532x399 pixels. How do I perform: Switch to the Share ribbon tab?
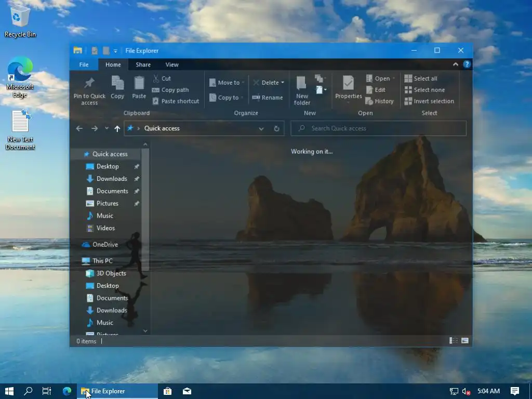click(x=143, y=64)
